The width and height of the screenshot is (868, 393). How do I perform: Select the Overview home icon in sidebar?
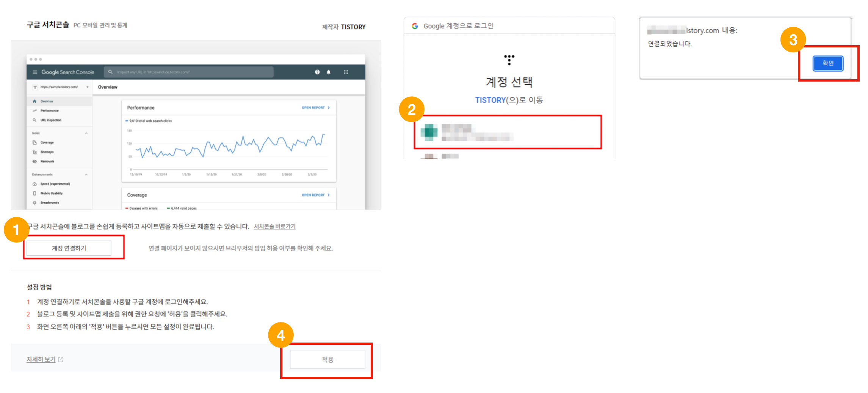click(34, 101)
